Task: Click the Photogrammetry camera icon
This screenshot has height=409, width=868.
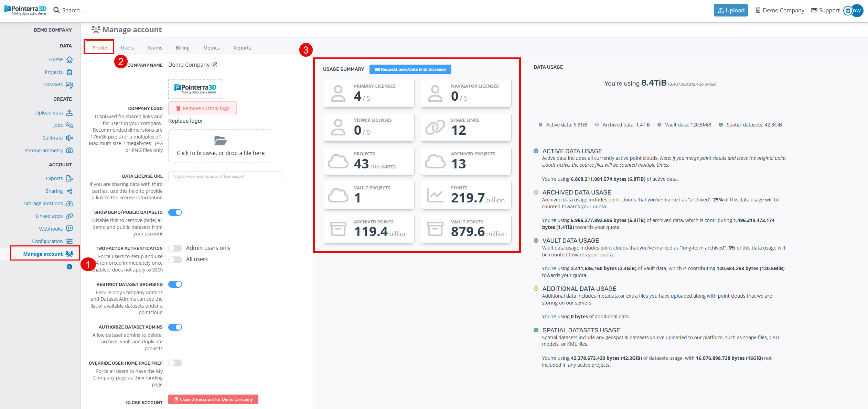Action: click(x=69, y=150)
